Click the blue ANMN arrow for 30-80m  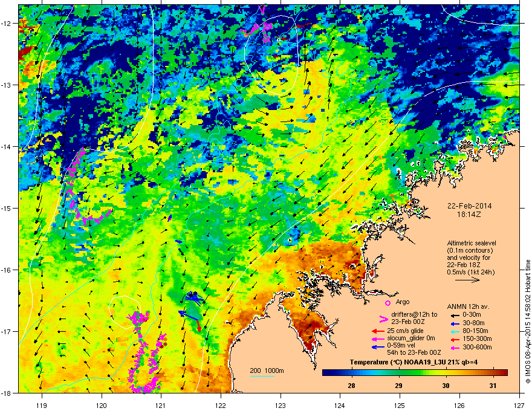pyautogui.click(x=455, y=323)
